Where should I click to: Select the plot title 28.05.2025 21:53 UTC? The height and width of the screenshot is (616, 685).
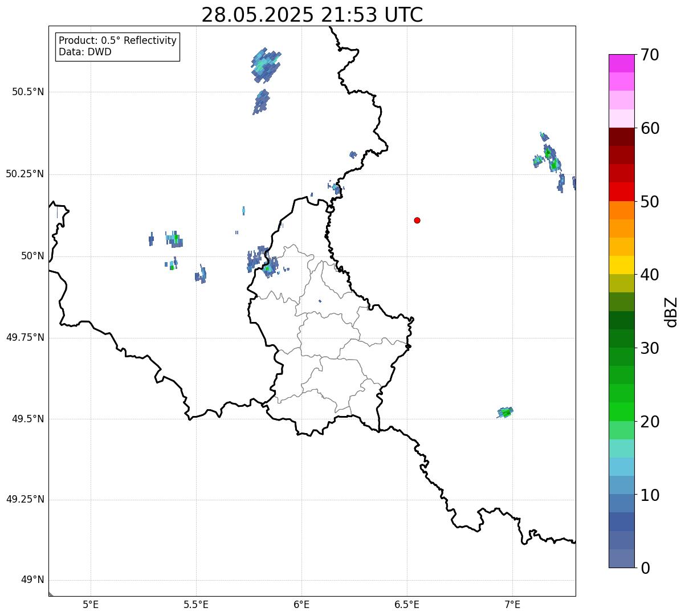[312, 15]
